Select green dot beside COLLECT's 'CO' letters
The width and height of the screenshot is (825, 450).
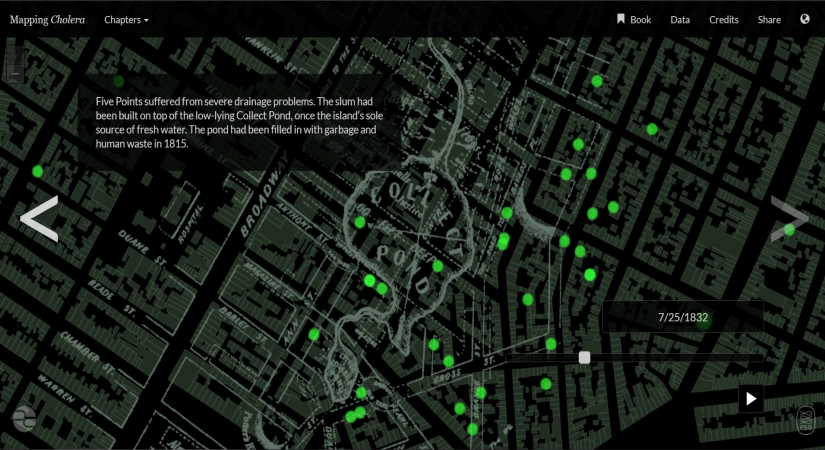tap(360, 222)
